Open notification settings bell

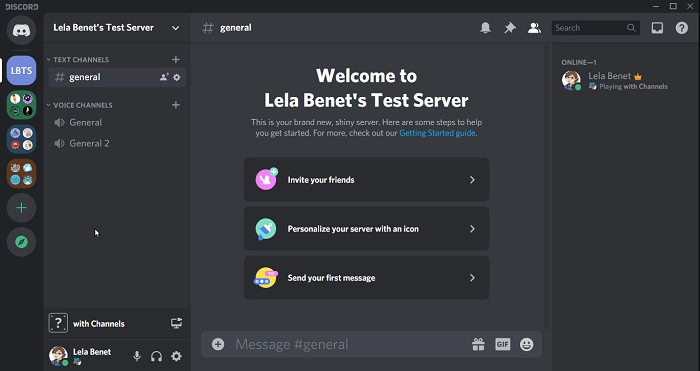click(485, 28)
